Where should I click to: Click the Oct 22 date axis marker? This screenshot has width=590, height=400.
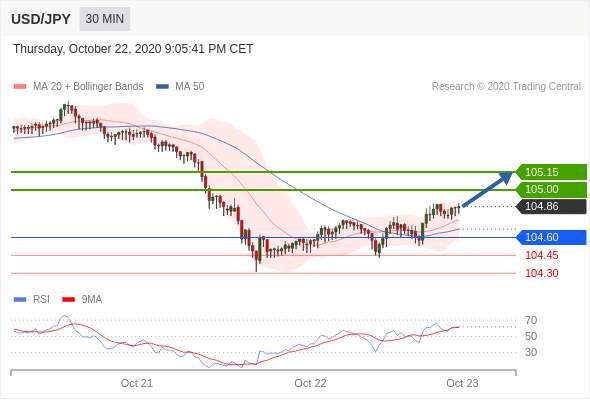[310, 383]
